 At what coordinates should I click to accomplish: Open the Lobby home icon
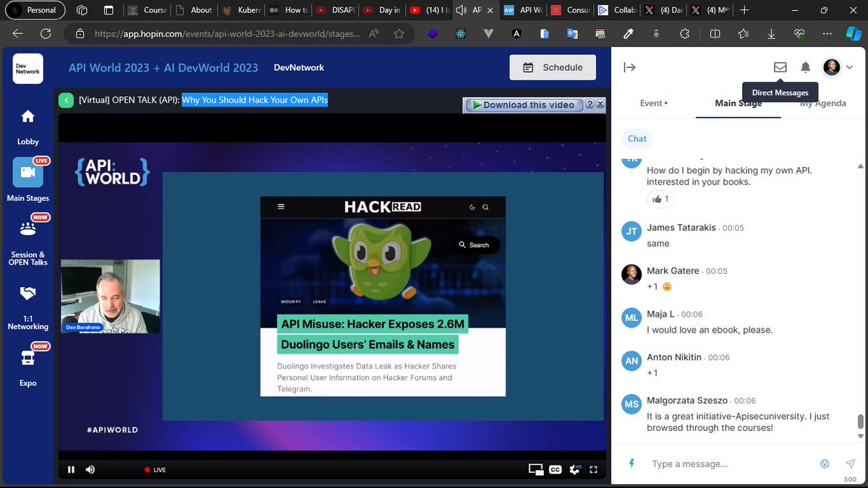pos(27,116)
